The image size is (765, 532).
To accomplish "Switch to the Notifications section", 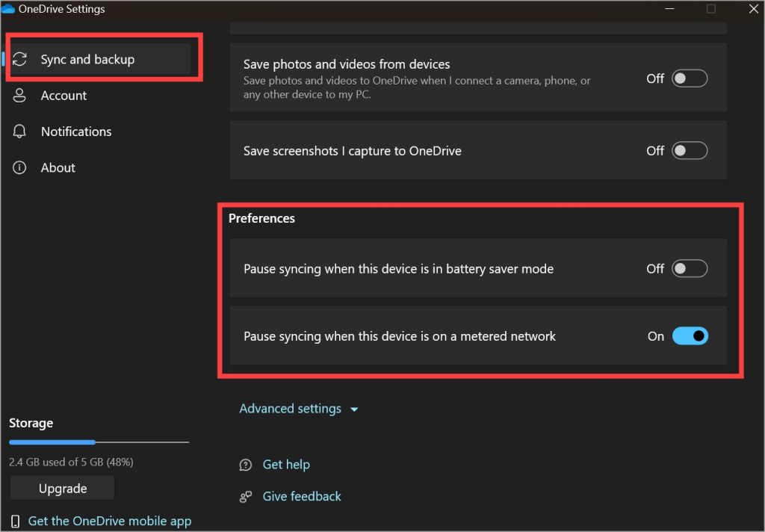I will point(75,132).
